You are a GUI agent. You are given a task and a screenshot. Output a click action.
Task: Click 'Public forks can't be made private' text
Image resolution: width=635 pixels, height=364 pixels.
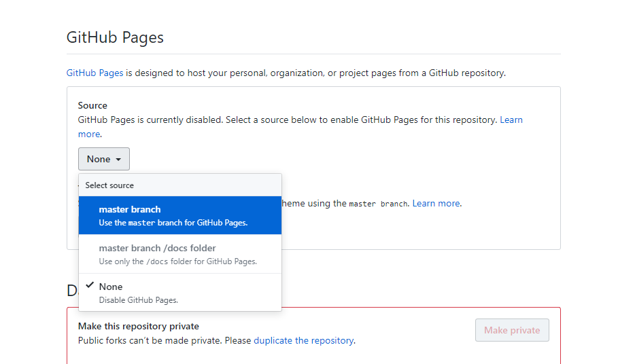coord(165,340)
